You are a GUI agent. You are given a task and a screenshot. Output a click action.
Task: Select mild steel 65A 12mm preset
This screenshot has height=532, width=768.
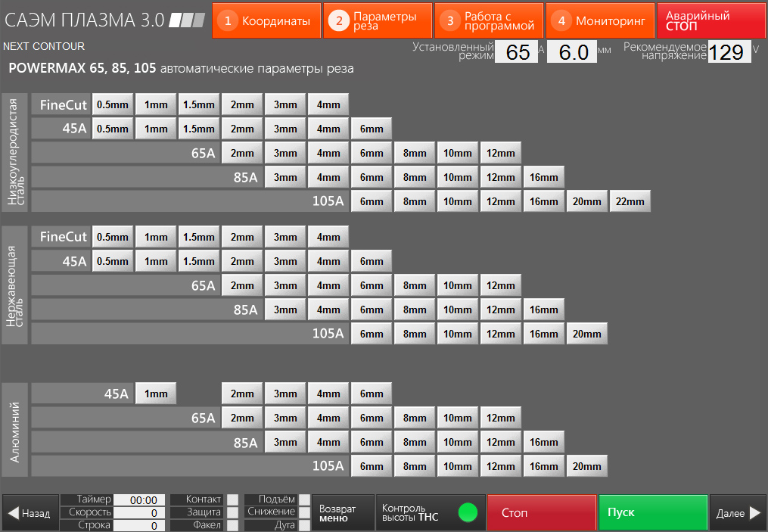click(x=501, y=153)
